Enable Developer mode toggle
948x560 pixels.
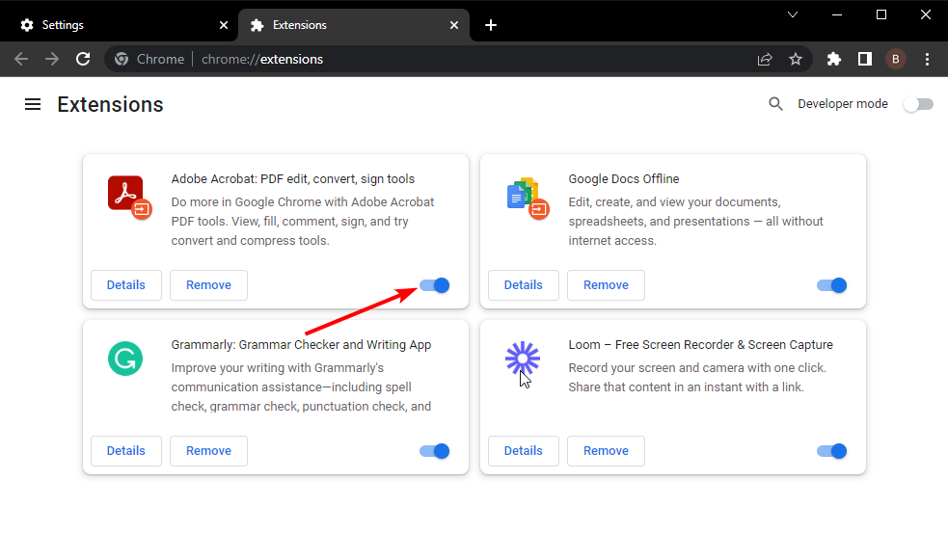click(x=918, y=104)
